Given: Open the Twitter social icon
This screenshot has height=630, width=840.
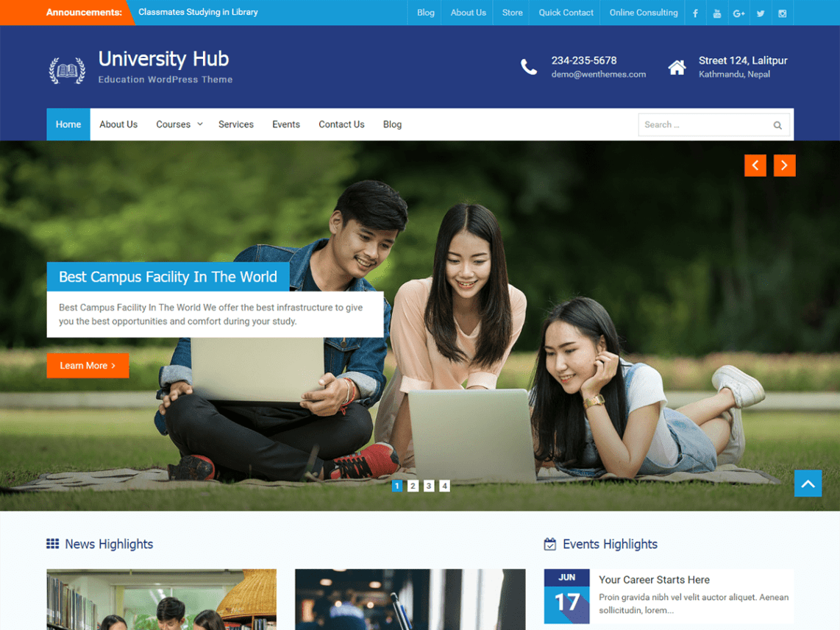Looking at the screenshot, I should pyautogui.click(x=761, y=13).
